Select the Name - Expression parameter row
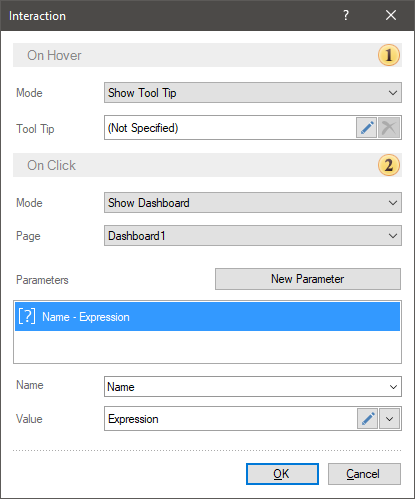This screenshot has height=499, width=415. click(207, 316)
